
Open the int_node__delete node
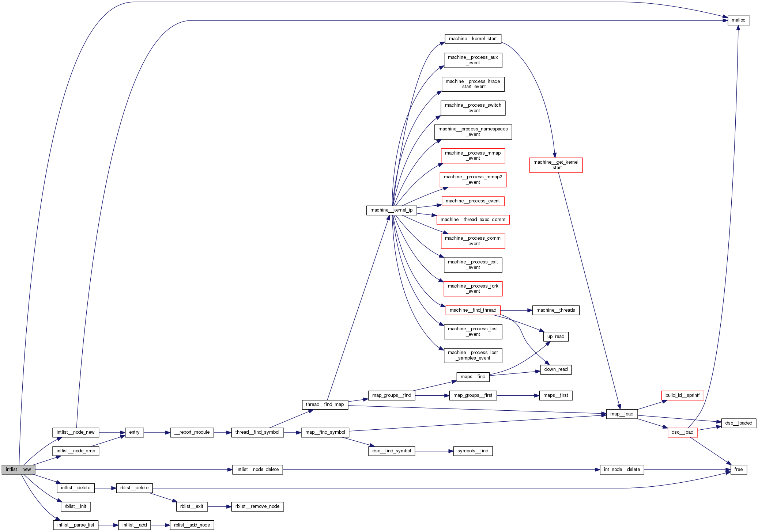coord(622,470)
